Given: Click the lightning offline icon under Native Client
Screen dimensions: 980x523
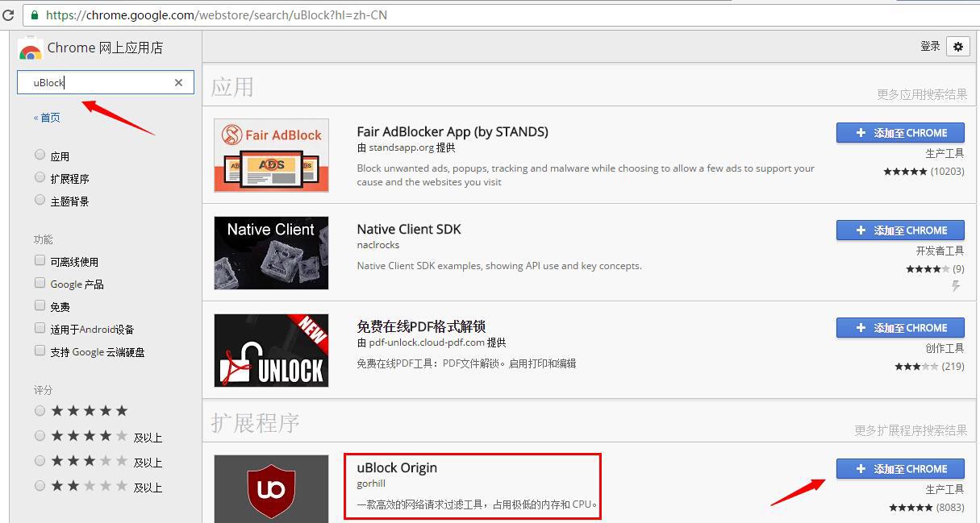Looking at the screenshot, I should point(957,286).
